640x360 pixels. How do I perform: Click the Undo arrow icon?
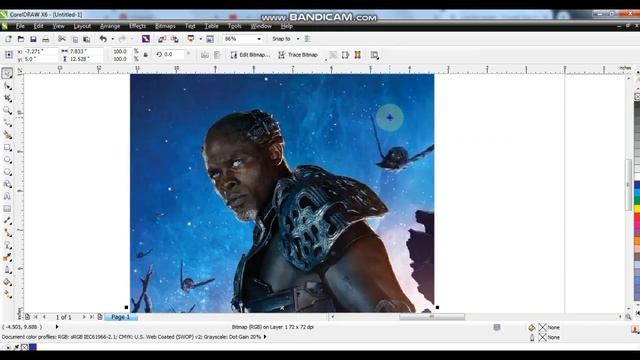click(103, 39)
